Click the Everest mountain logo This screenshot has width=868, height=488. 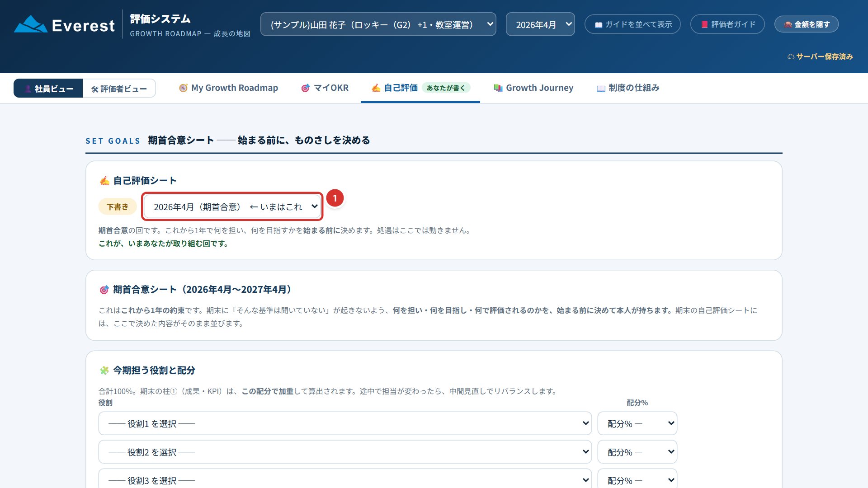[31, 24]
